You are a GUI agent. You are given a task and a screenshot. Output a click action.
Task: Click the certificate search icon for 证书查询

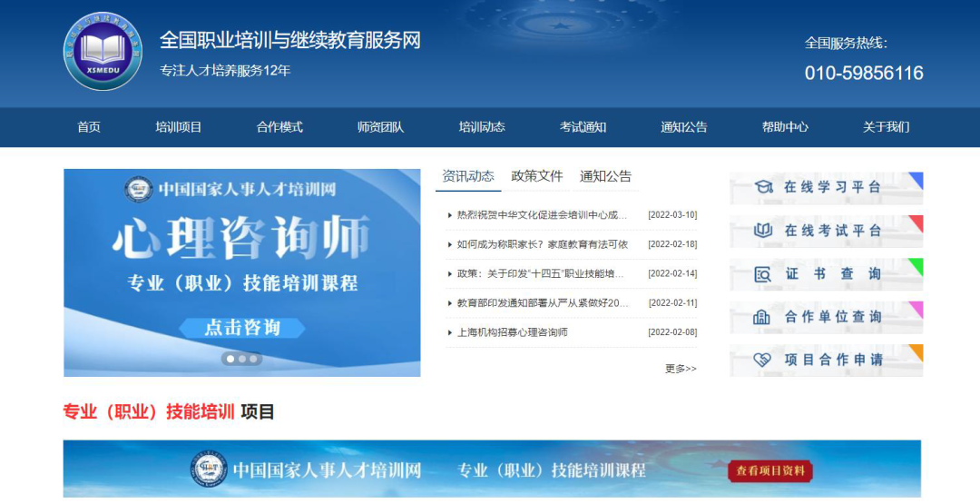[x=763, y=273]
